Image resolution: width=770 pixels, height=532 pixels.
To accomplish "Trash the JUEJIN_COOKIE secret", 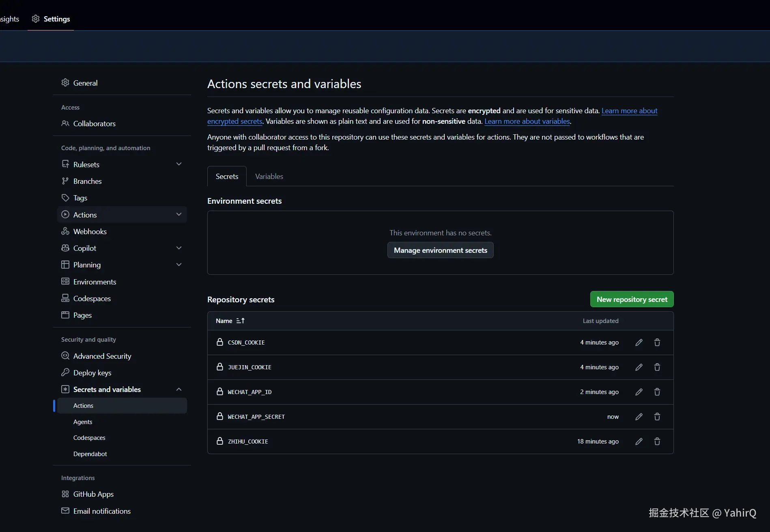I will [x=657, y=367].
